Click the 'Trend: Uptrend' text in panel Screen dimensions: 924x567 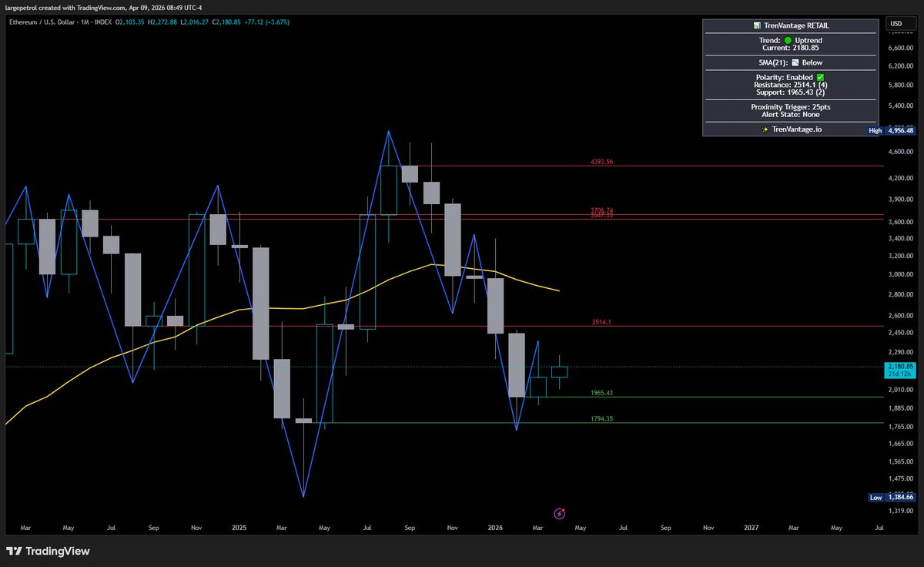point(790,40)
